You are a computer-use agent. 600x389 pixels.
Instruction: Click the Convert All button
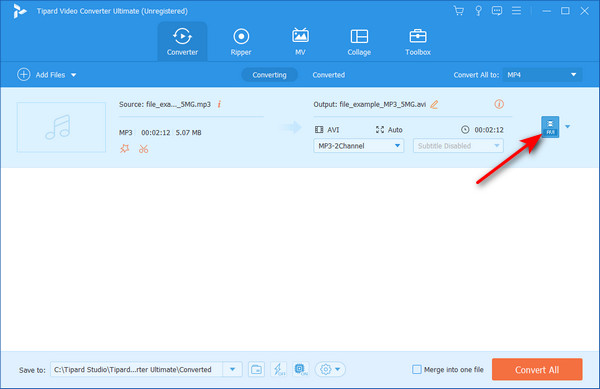pos(537,369)
